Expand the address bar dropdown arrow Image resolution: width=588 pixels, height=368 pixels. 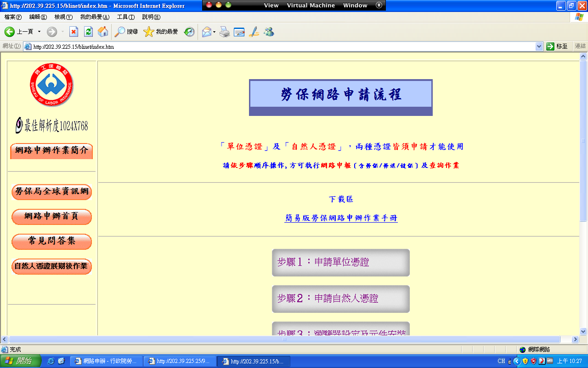tap(539, 46)
